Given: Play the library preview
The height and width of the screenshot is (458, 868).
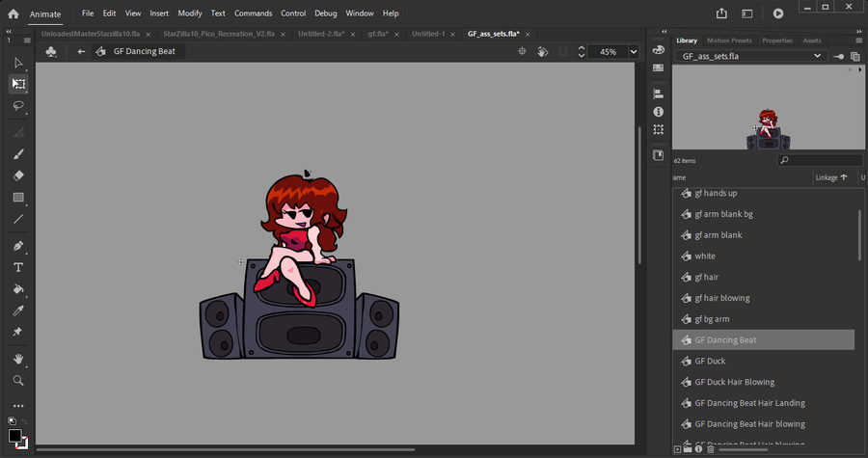Looking at the screenshot, I should tap(859, 70).
